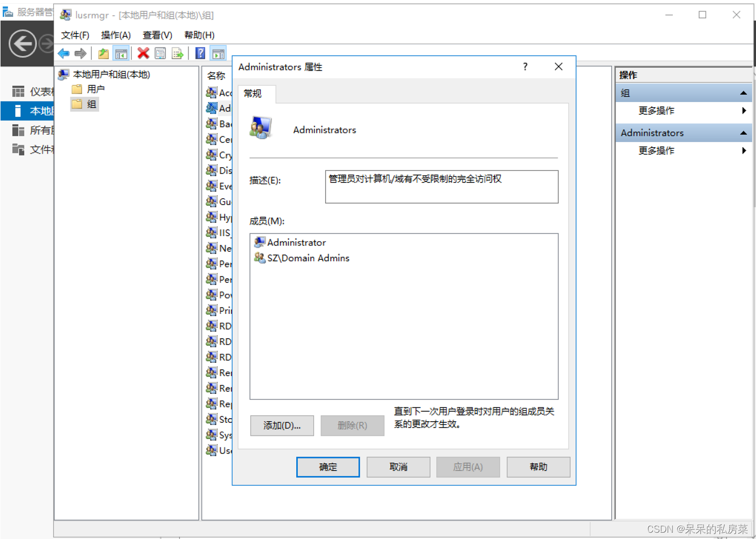756x539 pixels.
Task: Select the Gu... group entry in list
Action: click(219, 201)
